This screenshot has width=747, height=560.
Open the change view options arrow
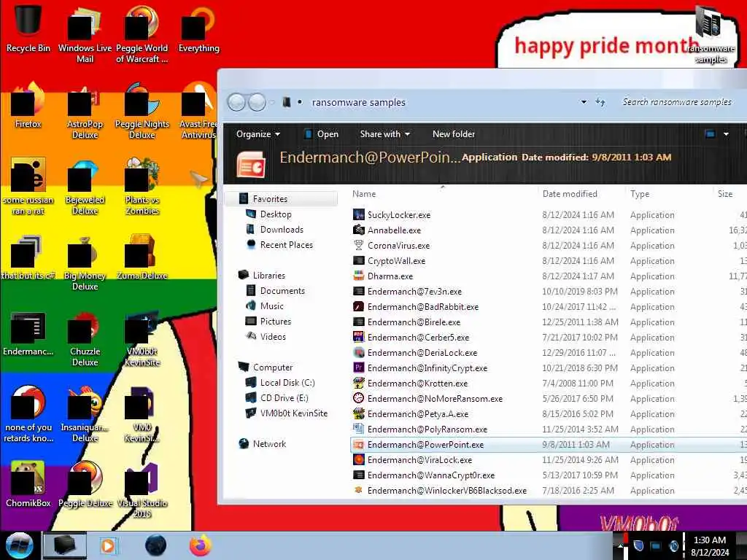point(726,134)
